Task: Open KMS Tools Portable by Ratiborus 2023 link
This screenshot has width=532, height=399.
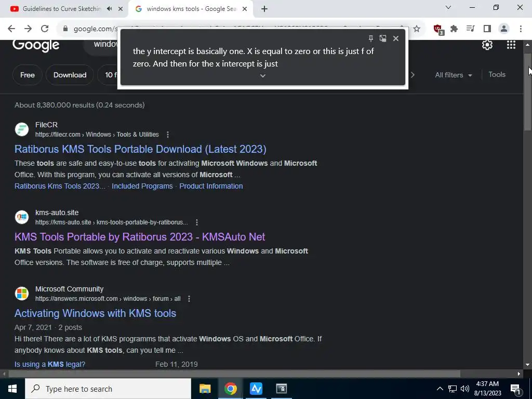Action: click(140, 237)
